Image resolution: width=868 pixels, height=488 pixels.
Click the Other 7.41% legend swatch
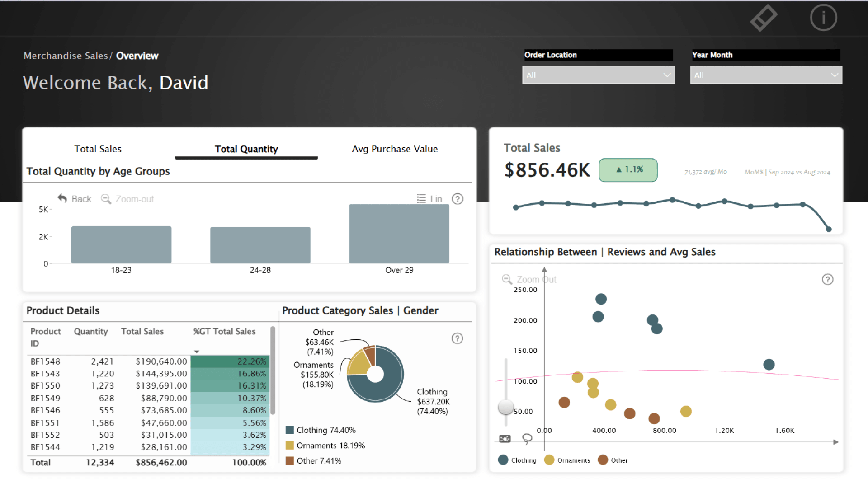pyautogui.click(x=290, y=461)
